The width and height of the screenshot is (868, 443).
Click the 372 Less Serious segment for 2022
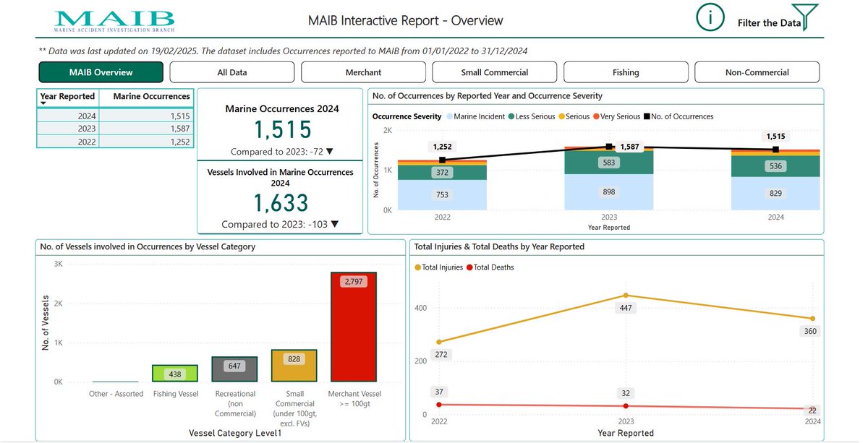point(442,172)
